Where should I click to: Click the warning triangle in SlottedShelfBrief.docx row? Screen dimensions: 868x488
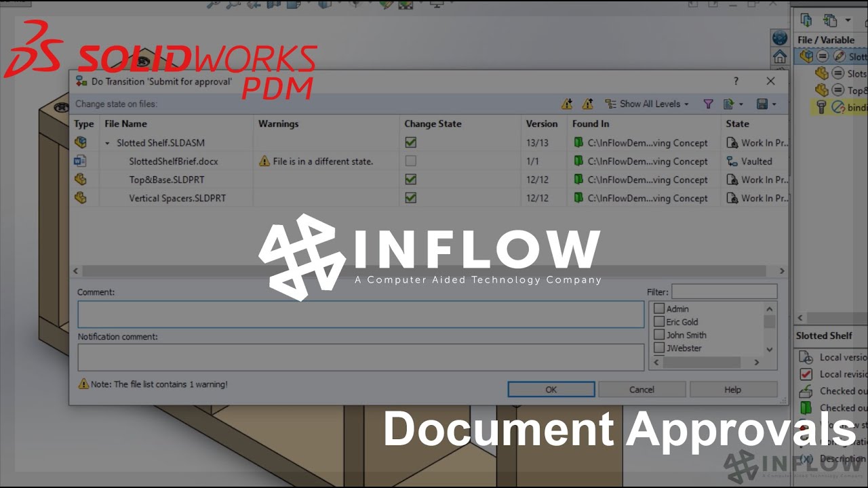point(264,161)
